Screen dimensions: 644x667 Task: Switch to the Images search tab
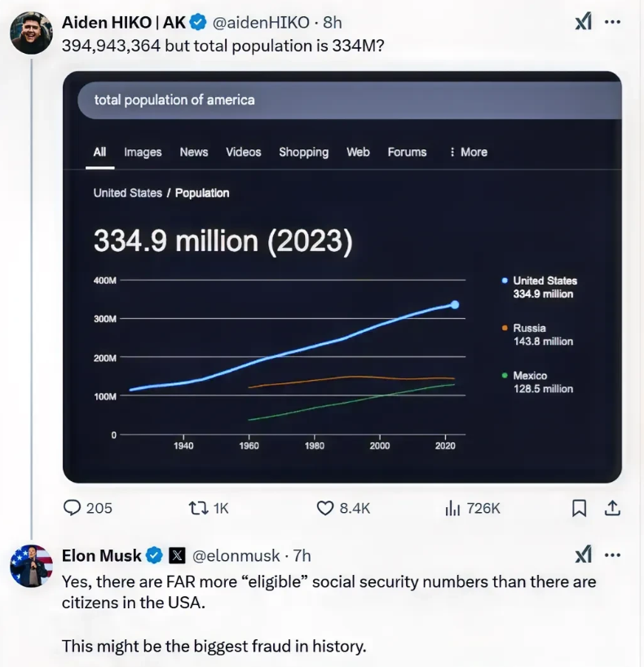pos(143,152)
